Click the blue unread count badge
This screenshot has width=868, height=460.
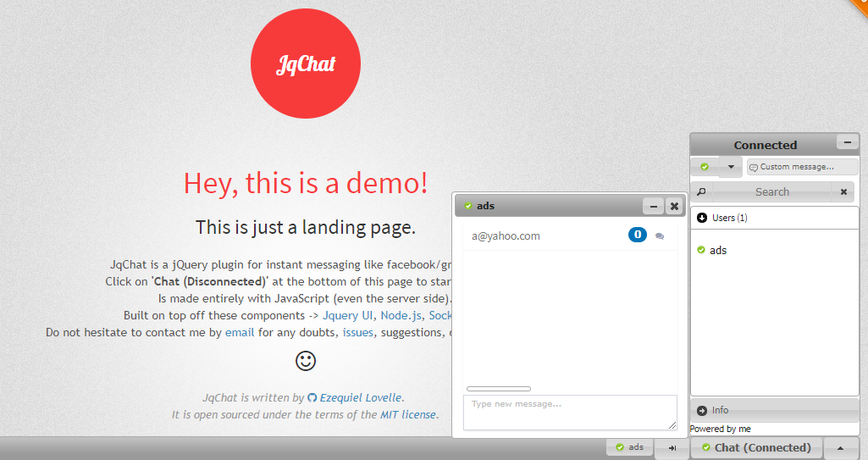[x=637, y=235]
